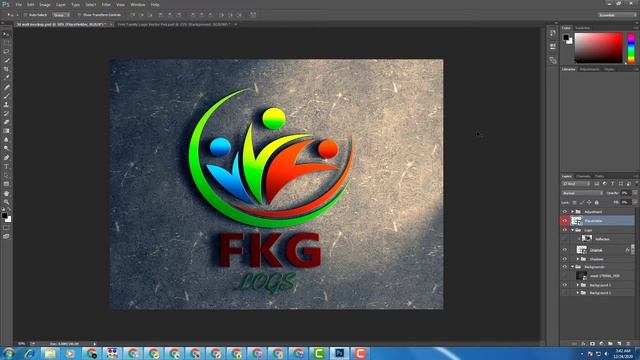Open the Filter menu
The width and height of the screenshot is (640, 360).
(x=106, y=4)
